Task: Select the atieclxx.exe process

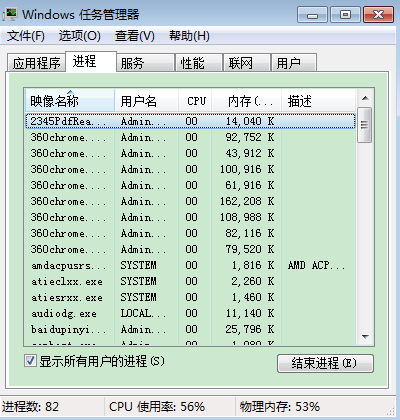Action: (x=190, y=281)
